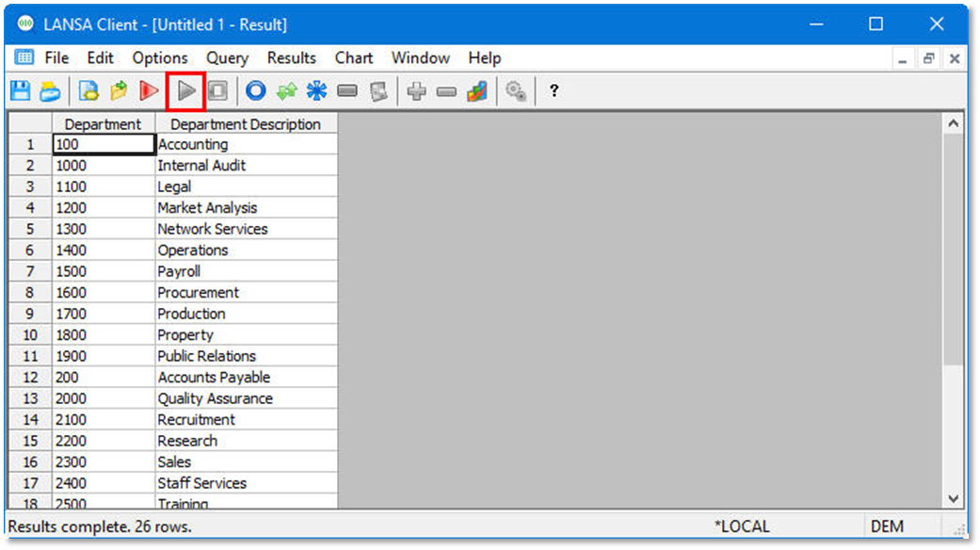Select the Market Analysis cell
Viewport: 980px width, 550px height.
[x=246, y=208]
